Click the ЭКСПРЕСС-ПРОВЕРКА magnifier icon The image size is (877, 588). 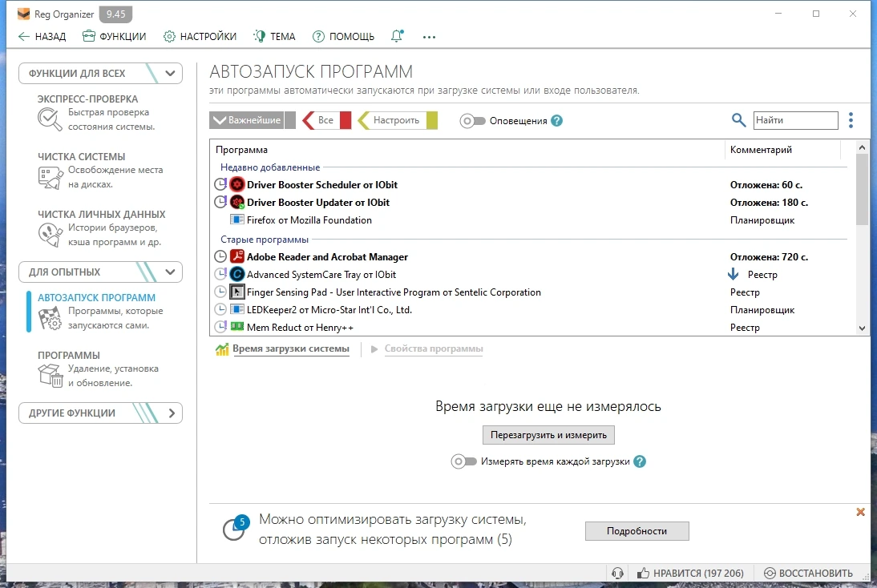(50, 119)
